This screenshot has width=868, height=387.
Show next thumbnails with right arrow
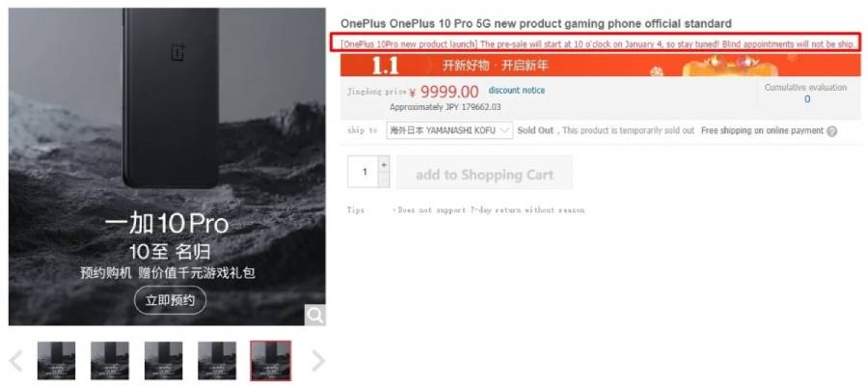(317, 361)
